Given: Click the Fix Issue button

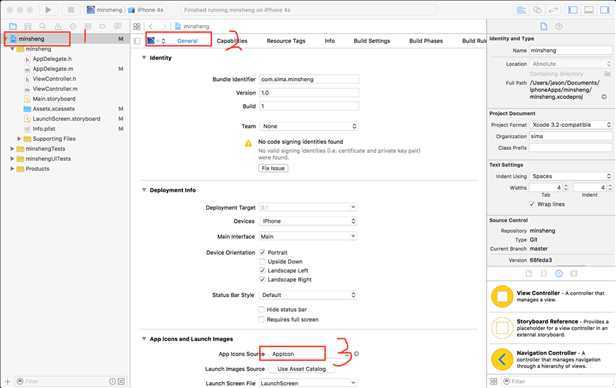Looking at the screenshot, I should click(x=273, y=168).
